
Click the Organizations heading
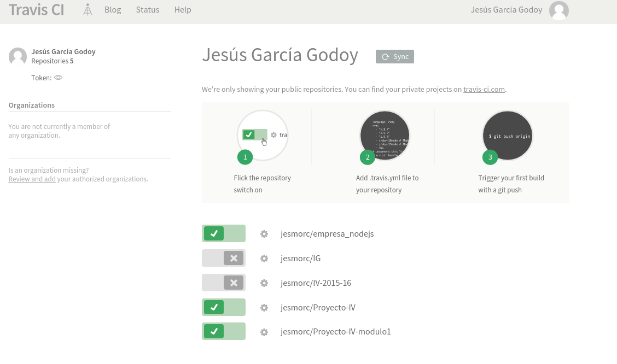tap(32, 105)
